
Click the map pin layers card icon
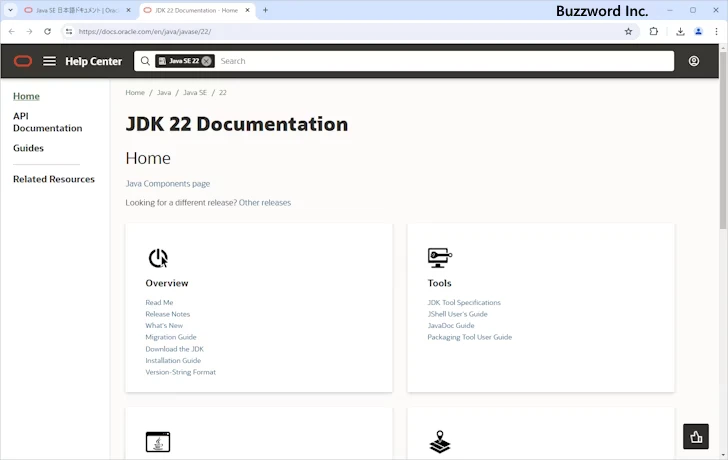pos(440,442)
